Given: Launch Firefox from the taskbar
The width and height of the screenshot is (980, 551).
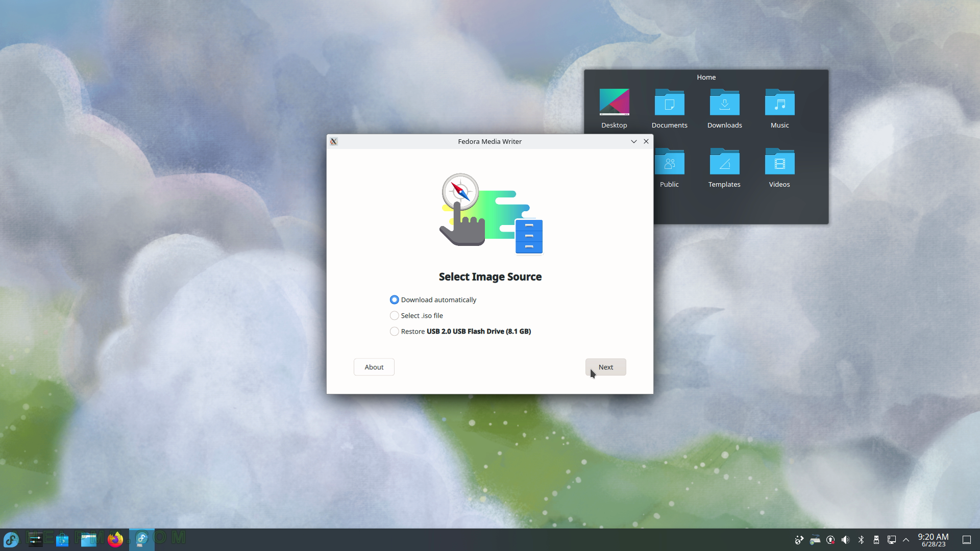Looking at the screenshot, I should 115,539.
